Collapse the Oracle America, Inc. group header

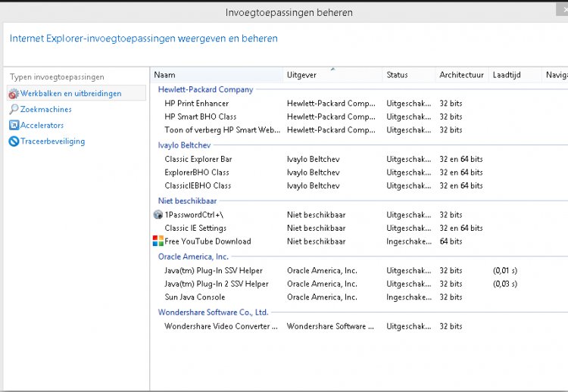click(x=193, y=257)
